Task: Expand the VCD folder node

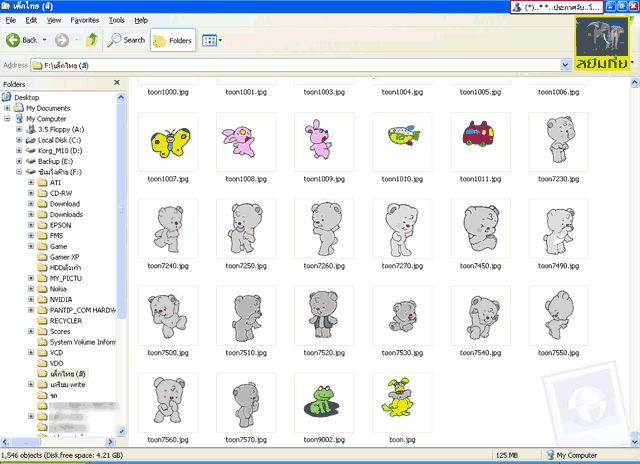Action: [x=31, y=353]
